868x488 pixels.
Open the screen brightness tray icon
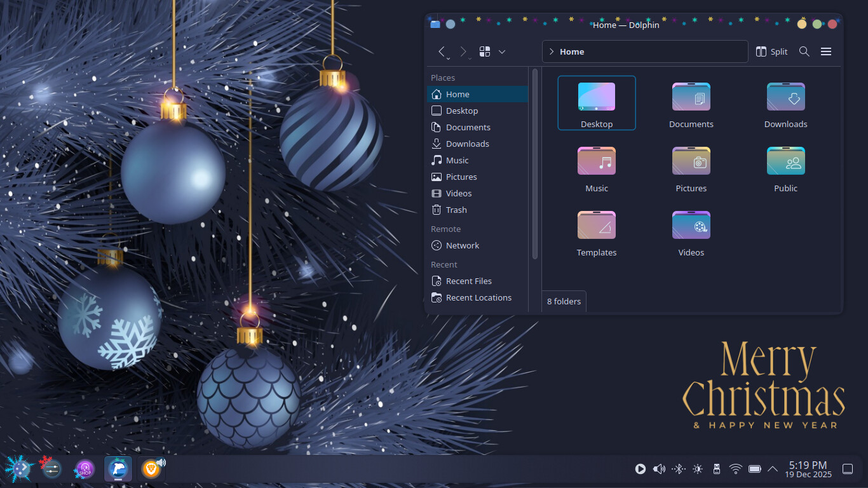[698, 469]
